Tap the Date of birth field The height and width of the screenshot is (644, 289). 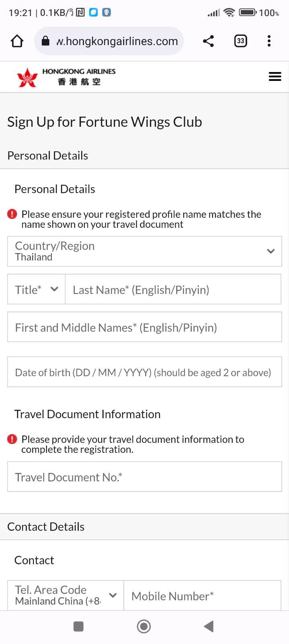(145, 372)
